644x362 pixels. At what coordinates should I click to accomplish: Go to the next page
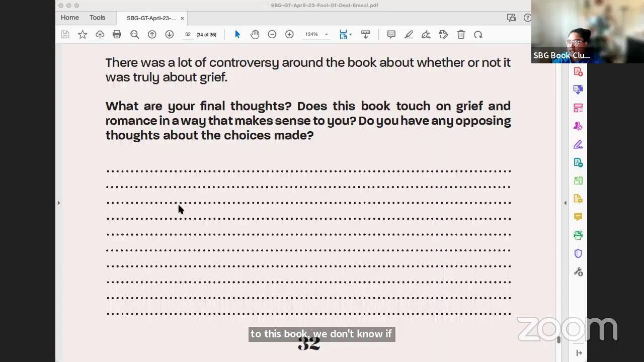click(x=170, y=34)
